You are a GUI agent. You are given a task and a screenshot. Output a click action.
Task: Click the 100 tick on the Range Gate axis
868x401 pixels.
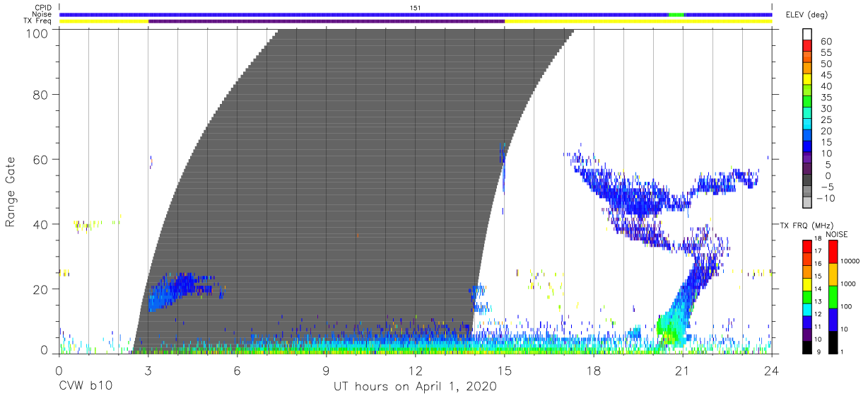click(x=39, y=33)
